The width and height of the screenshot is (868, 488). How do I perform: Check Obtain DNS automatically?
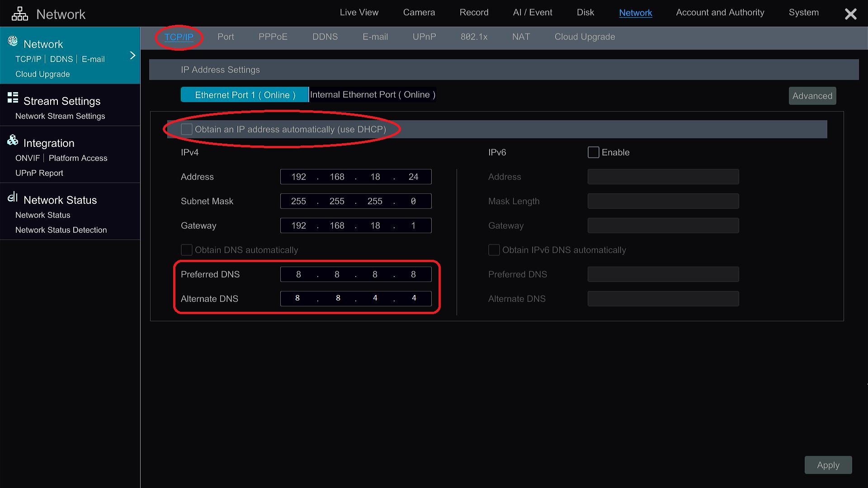(x=186, y=249)
